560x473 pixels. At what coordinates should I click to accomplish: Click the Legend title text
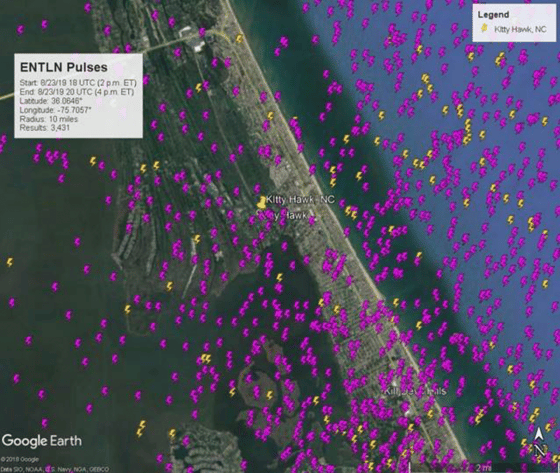point(493,15)
